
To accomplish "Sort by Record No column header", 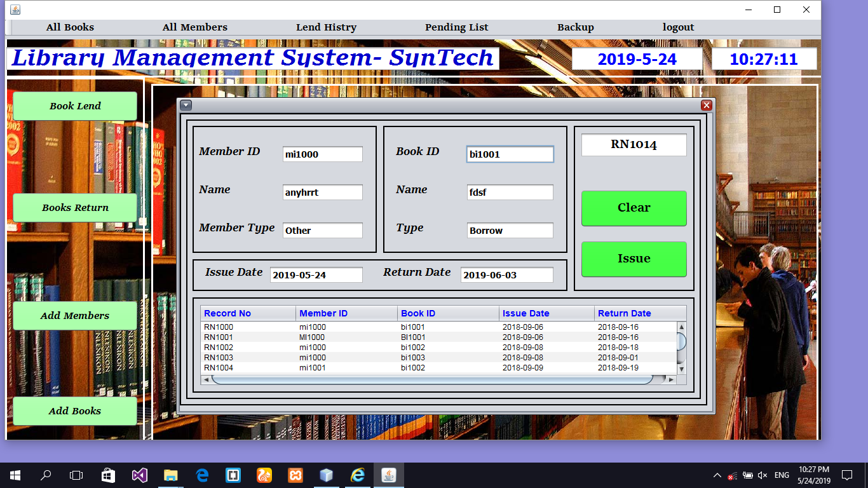I will 248,313.
